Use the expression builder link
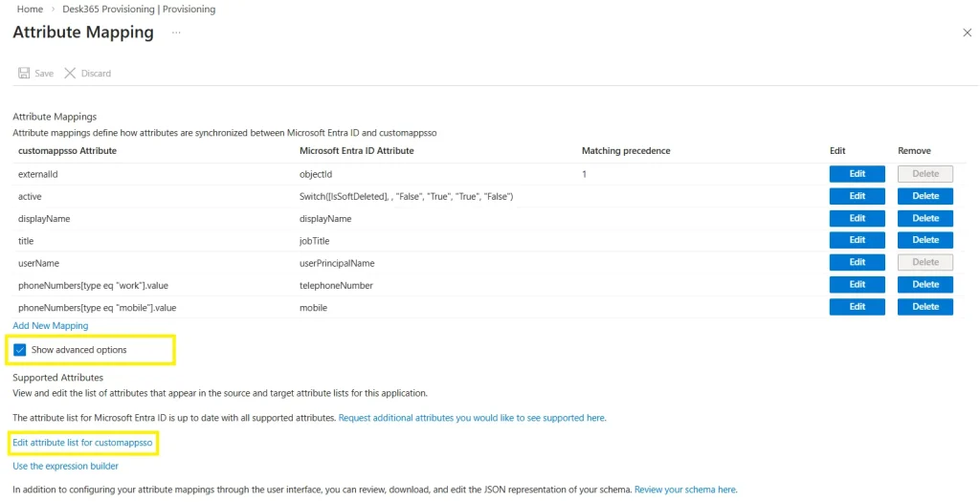Screen dimensions: 980x502 [65, 467]
